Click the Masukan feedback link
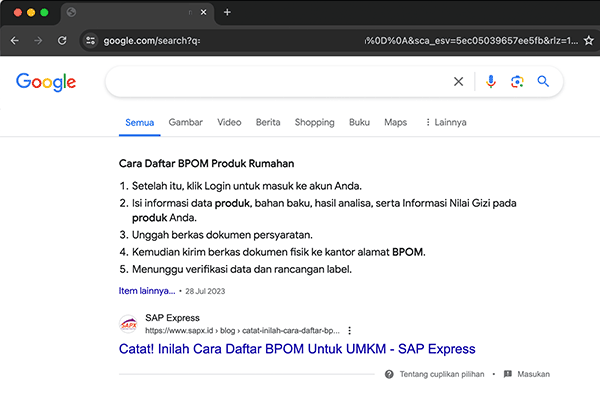Screen dimensions: 600x400 point(533,374)
